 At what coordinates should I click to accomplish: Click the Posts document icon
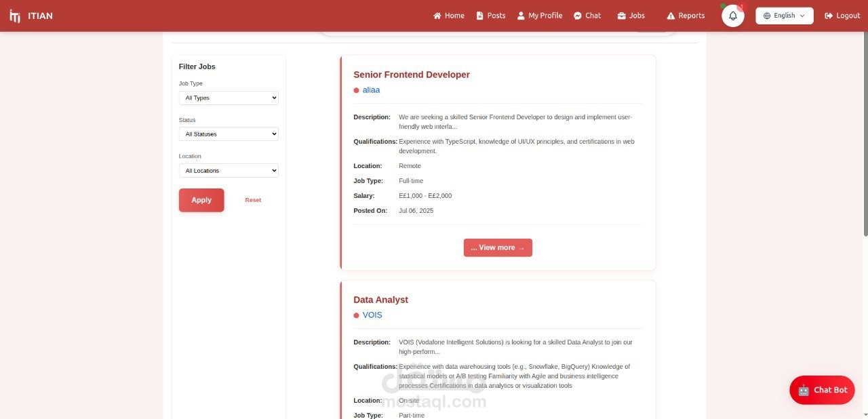[480, 16]
